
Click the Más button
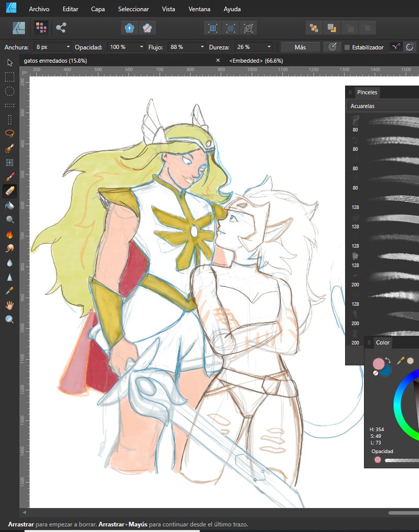tap(300, 47)
